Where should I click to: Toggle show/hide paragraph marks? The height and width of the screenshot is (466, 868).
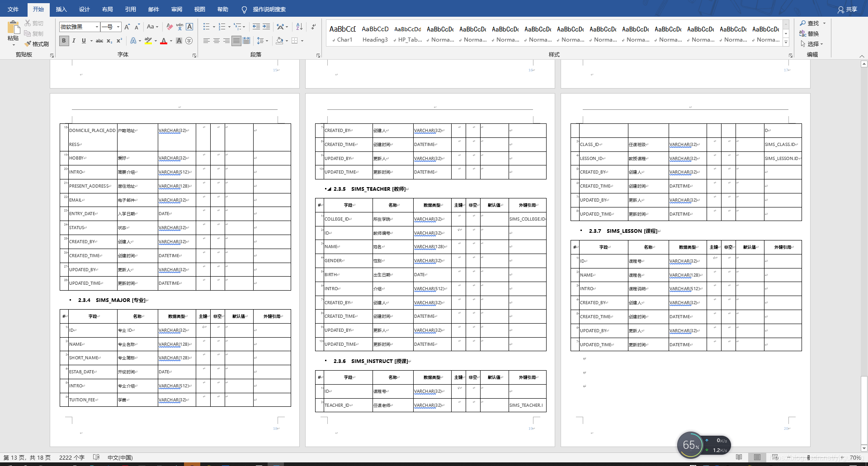click(x=313, y=27)
